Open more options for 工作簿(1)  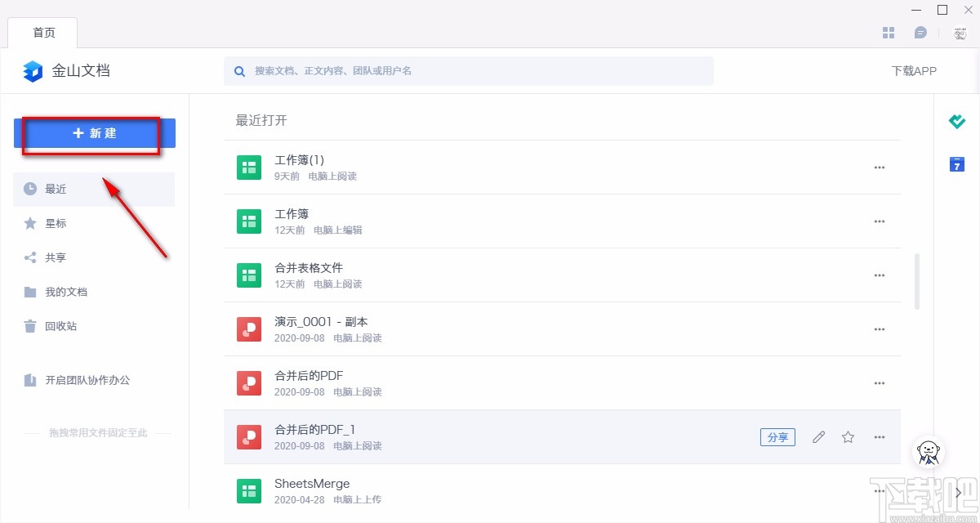(x=880, y=168)
